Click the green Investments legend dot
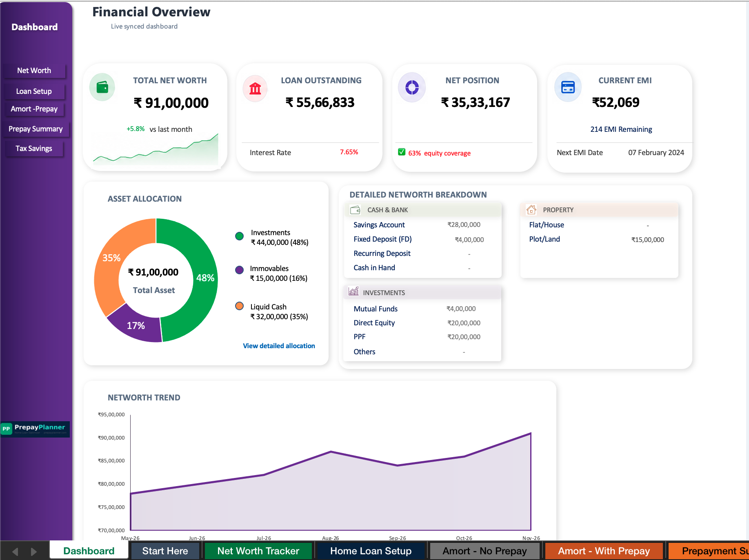749x560 pixels. tap(240, 236)
